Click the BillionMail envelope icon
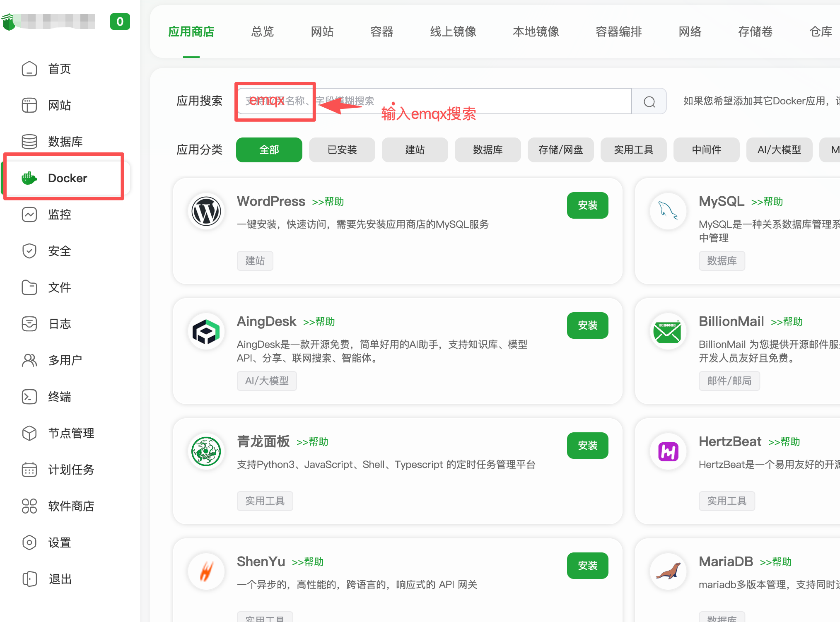The width and height of the screenshot is (840, 622). pos(667,332)
